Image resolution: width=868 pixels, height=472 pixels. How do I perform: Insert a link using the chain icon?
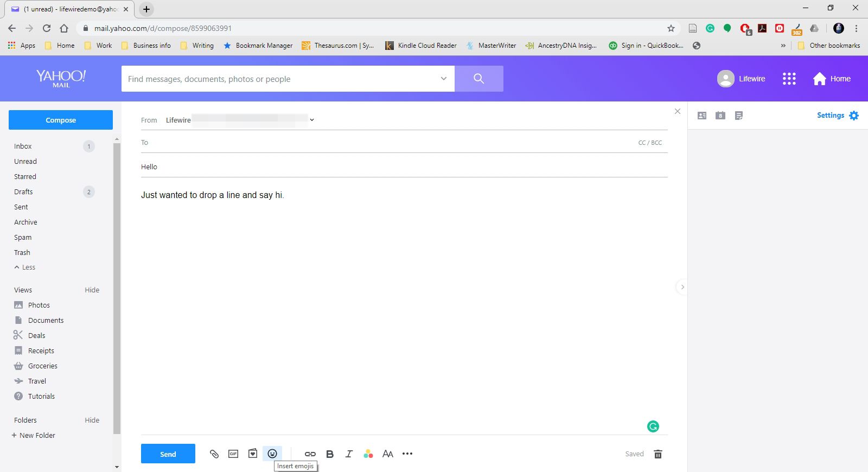coord(310,454)
